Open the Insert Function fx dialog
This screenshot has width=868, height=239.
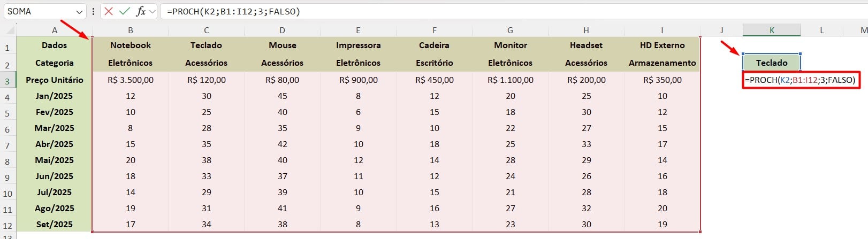(x=140, y=11)
